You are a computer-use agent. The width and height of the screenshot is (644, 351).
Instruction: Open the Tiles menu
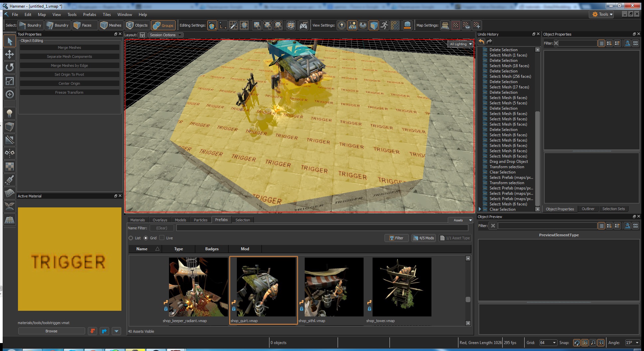pos(107,15)
